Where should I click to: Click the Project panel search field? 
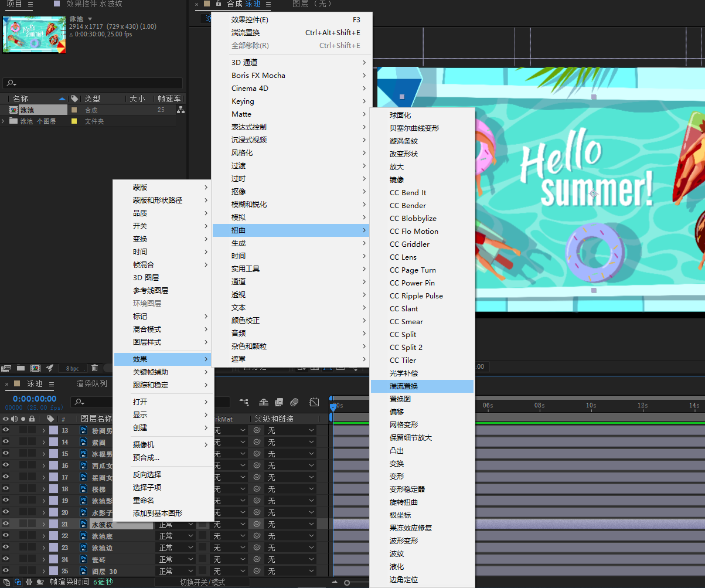93,83
